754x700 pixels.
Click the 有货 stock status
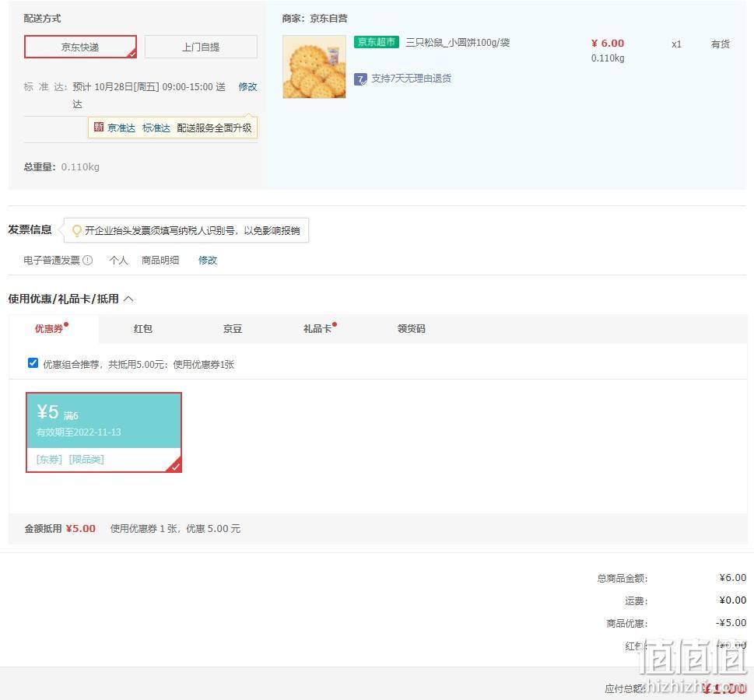721,44
